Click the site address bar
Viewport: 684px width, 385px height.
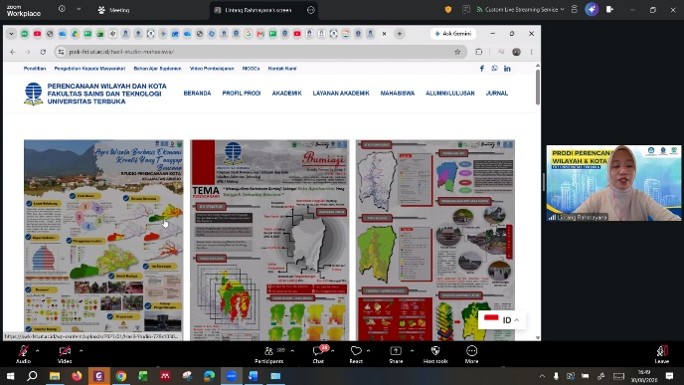259,52
